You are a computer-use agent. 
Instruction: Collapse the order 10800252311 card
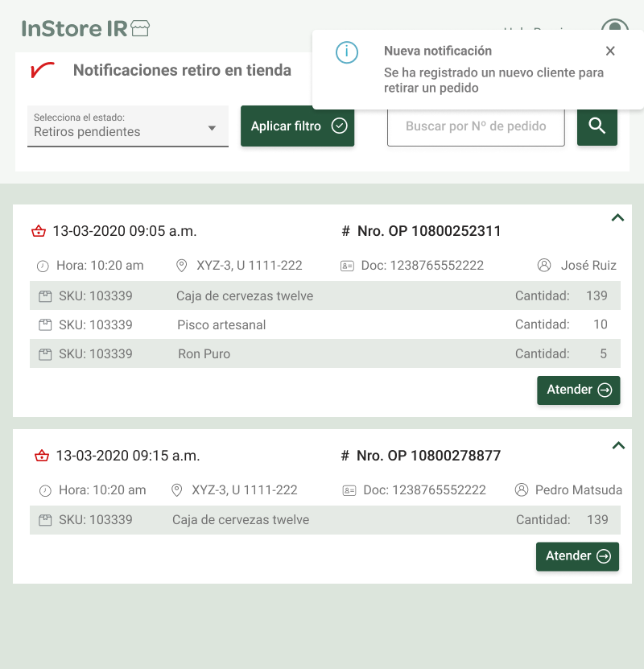617,217
